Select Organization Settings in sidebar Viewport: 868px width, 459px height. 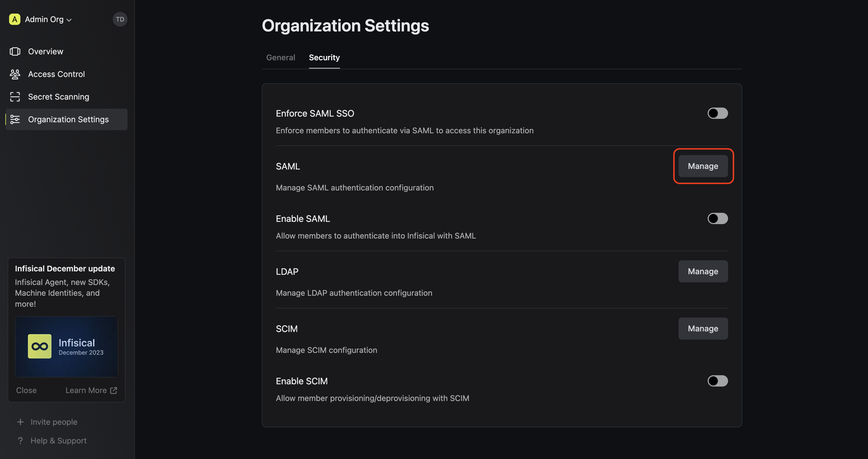point(66,119)
